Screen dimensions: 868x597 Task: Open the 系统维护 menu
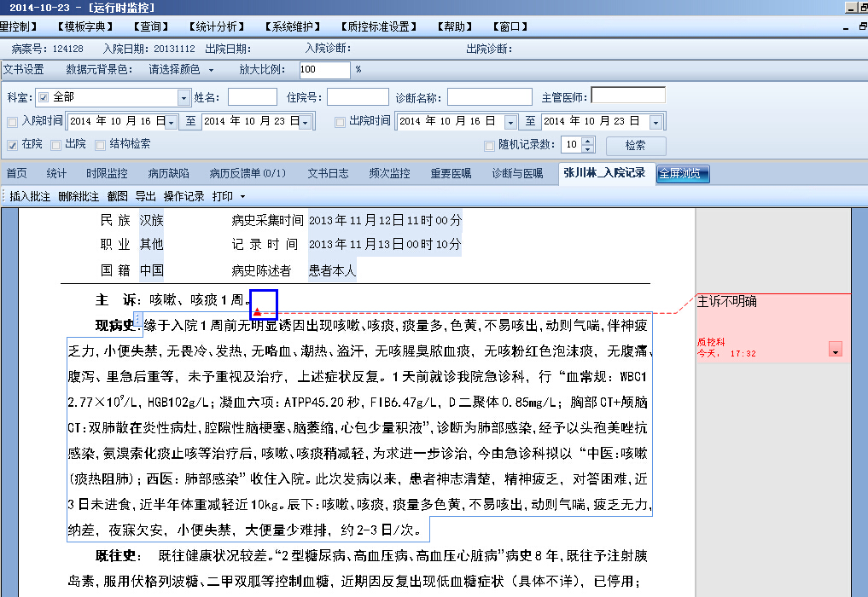292,26
